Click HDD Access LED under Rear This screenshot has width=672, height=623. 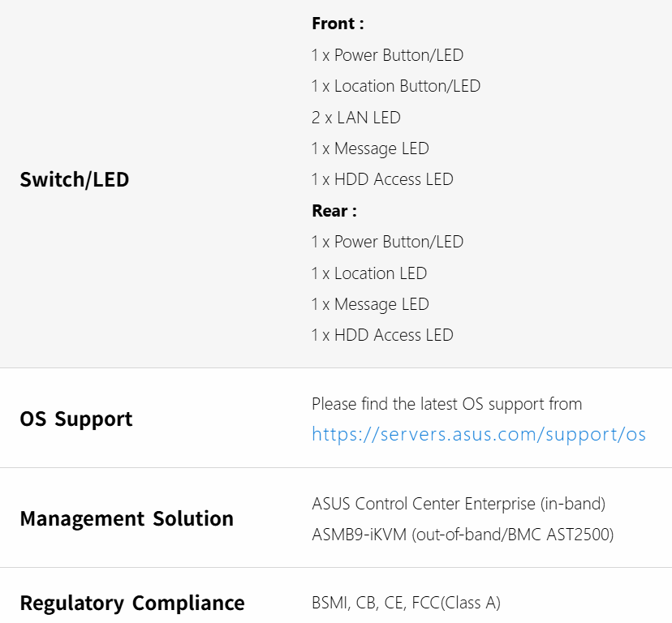point(382,336)
